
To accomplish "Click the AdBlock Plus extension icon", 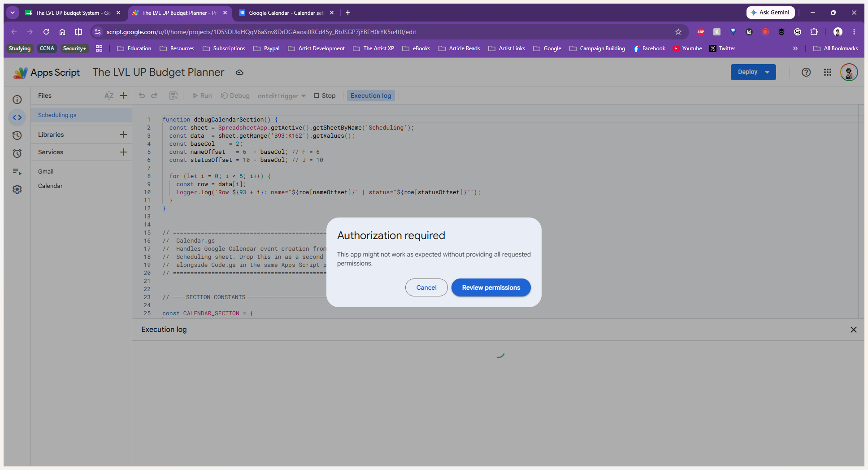I will [701, 32].
